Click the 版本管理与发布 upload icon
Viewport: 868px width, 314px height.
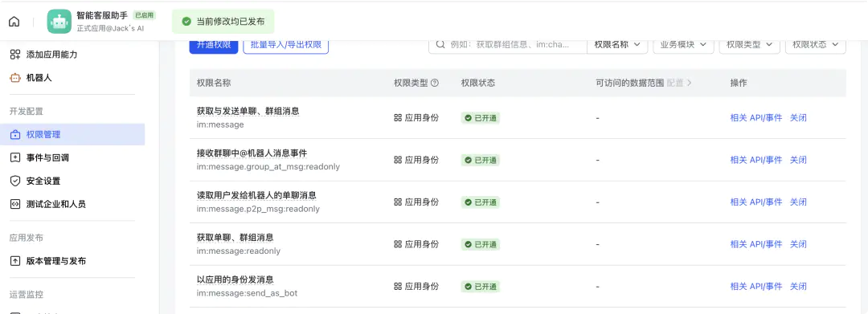click(15, 261)
